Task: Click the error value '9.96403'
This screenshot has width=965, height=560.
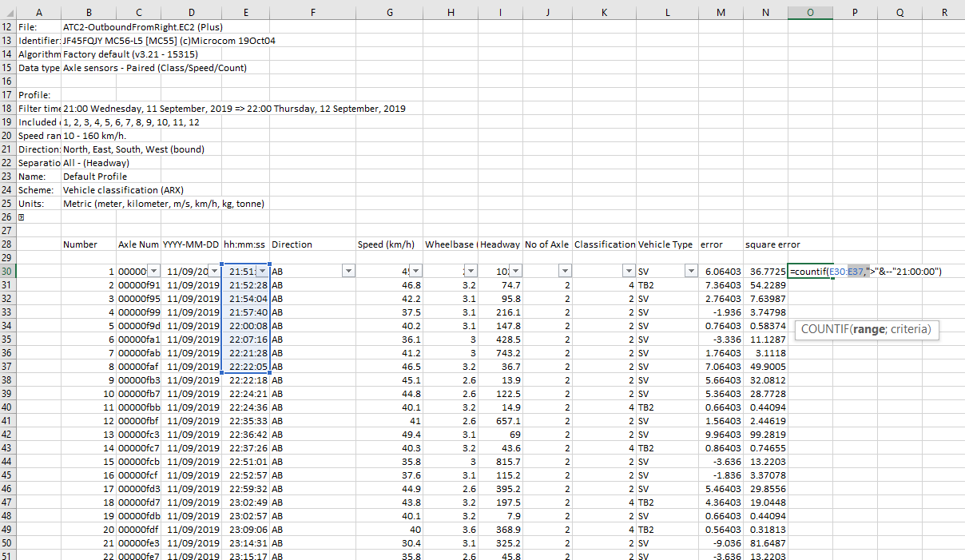Action: coord(722,435)
